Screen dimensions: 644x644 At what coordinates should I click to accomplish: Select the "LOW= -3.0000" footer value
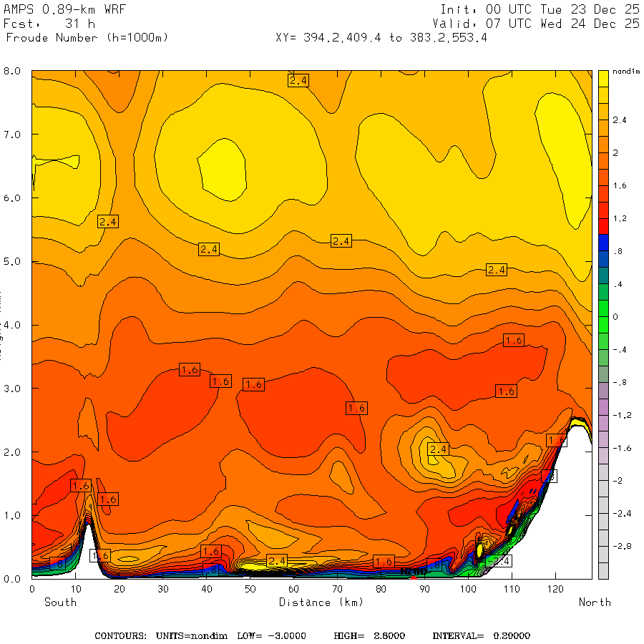point(271,636)
